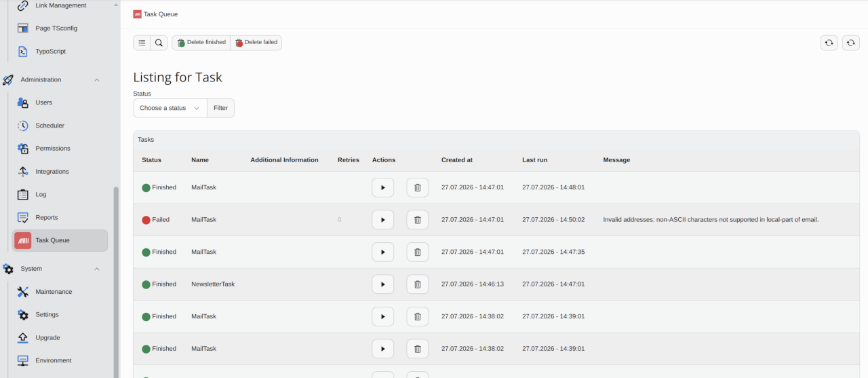The width and height of the screenshot is (868, 378).
Task: Click the Status column header
Action: pyautogui.click(x=151, y=160)
